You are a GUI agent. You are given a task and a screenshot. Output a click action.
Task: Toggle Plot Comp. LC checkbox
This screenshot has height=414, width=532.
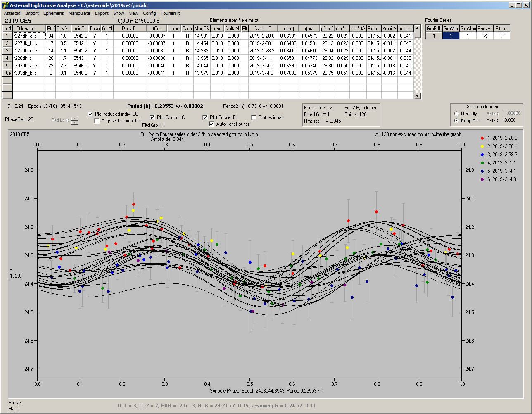[152, 117]
